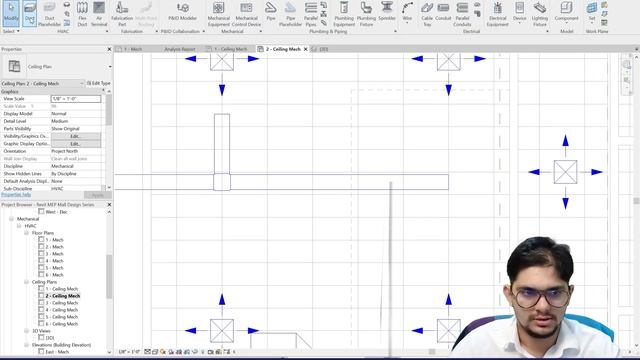Collapse the 3D Views tree node

coord(27,331)
